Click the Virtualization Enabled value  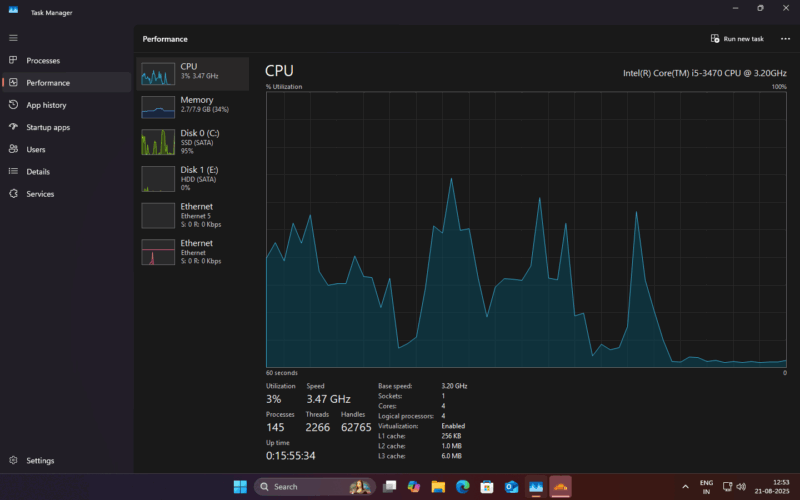tap(453, 426)
